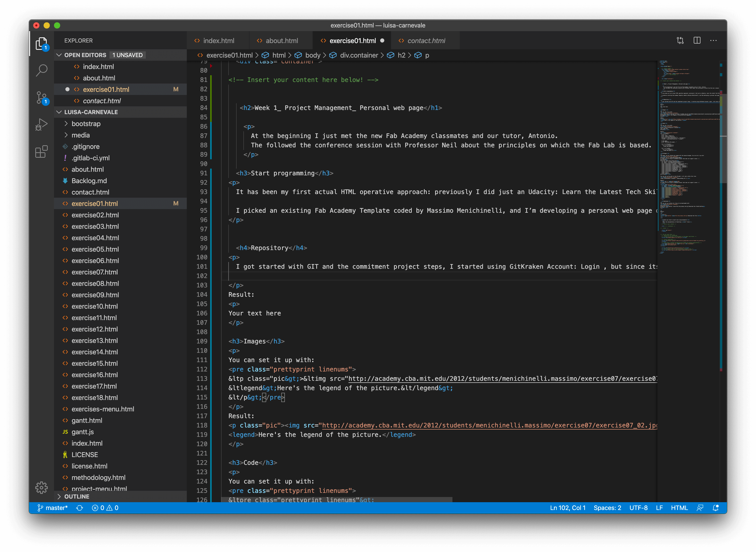Change end of line sequence LF
This screenshot has width=756, height=552.
(x=659, y=508)
